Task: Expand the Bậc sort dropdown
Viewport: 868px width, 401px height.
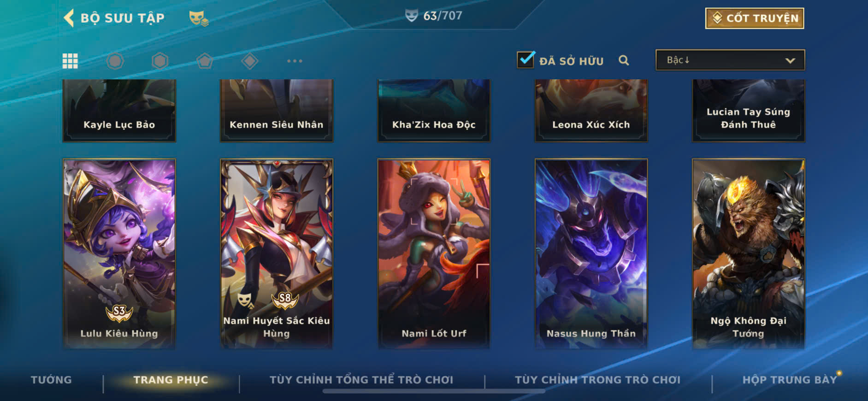Action: (730, 60)
